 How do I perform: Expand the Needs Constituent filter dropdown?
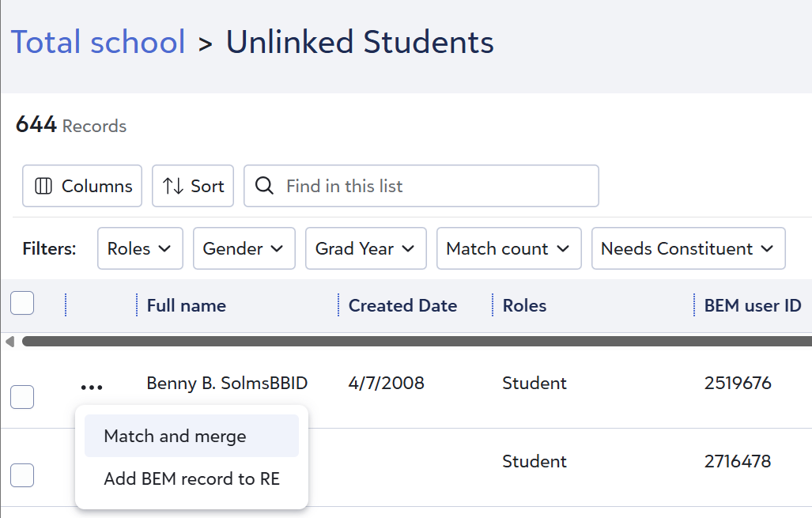(688, 248)
